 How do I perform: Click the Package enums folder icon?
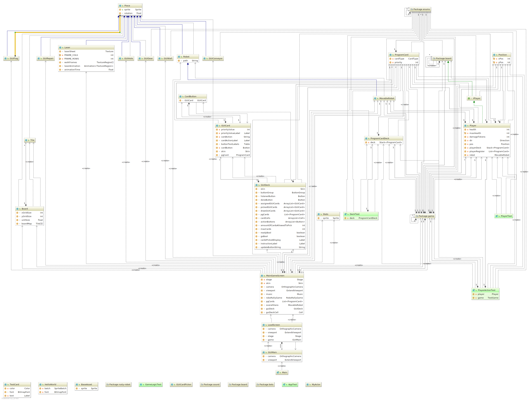412,9
